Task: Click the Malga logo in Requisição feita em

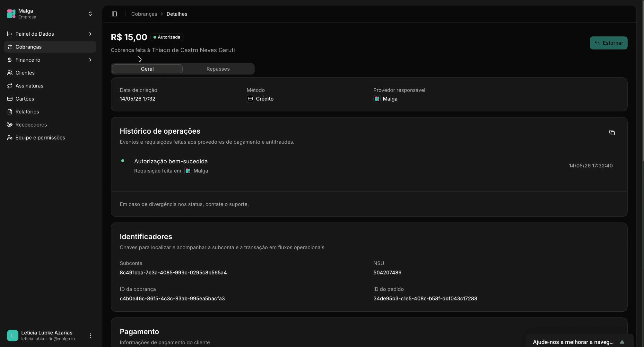Action: point(188,171)
